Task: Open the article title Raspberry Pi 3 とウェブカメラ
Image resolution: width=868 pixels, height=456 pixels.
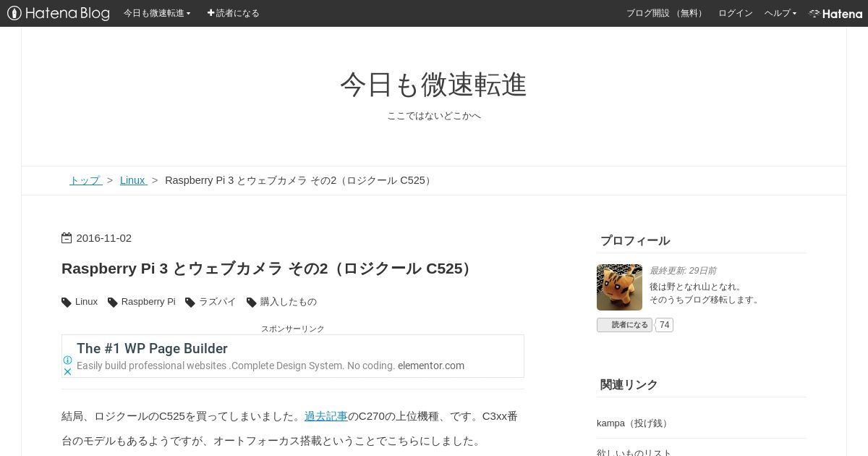Action: pyautogui.click(x=268, y=269)
